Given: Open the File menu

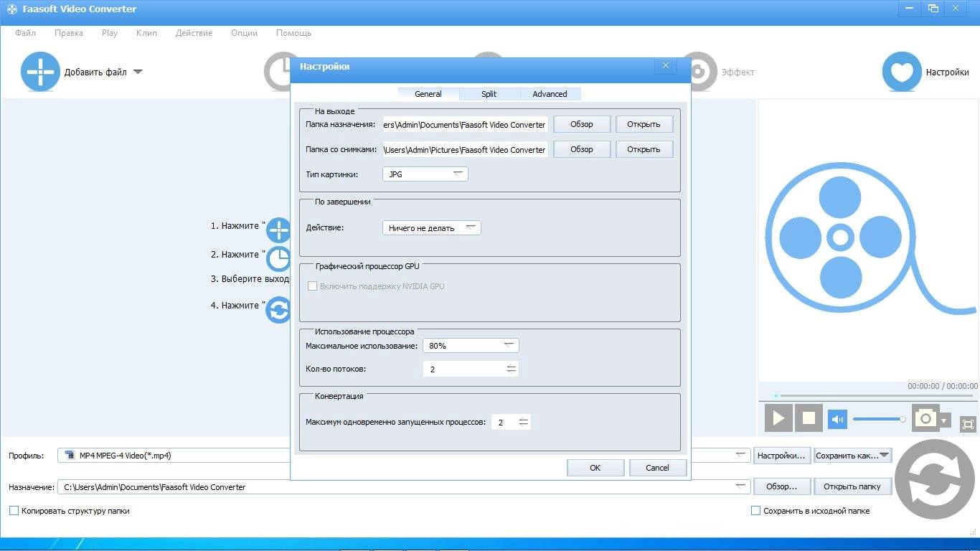Looking at the screenshot, I should [25, 33].
